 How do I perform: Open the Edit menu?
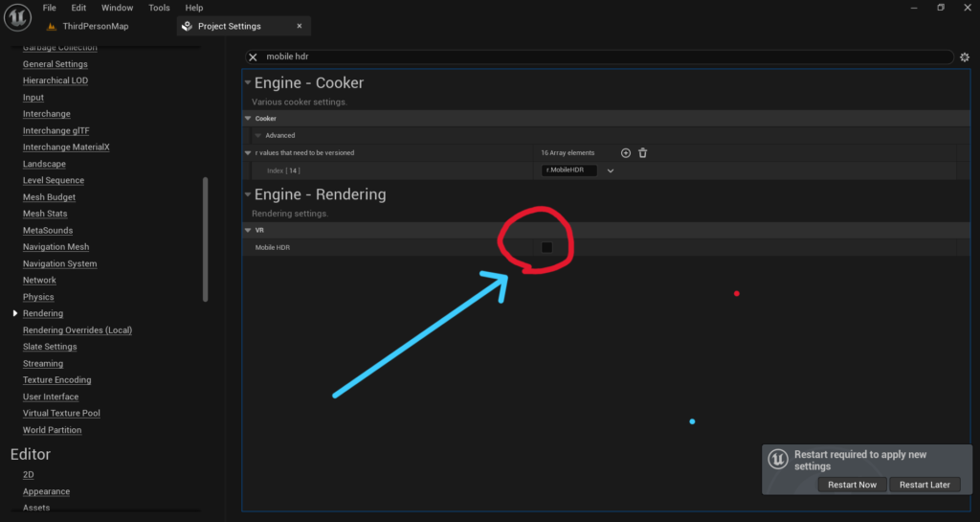point(78,8)
